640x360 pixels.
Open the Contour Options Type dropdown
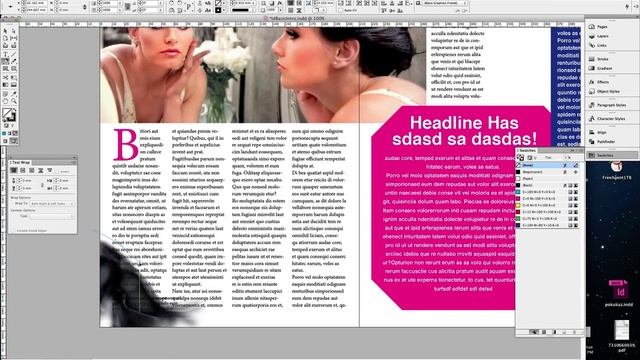point(52,216)
